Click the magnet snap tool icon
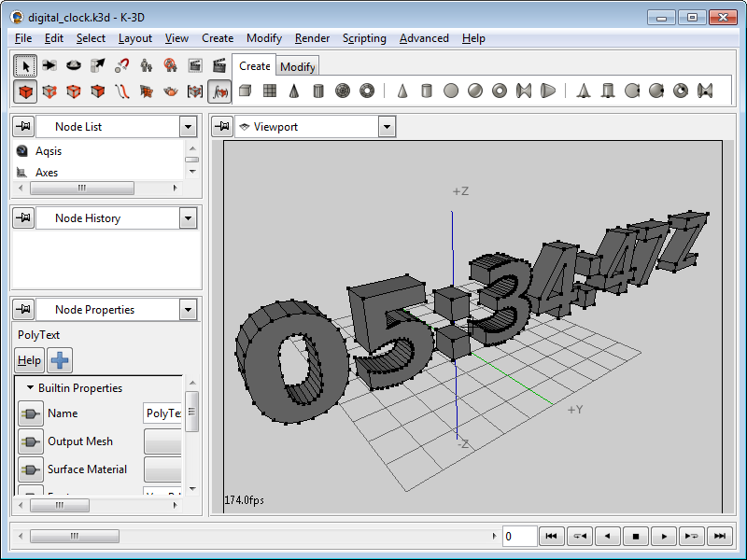Screen dimensions: 747x560 [x=122, y=65]
